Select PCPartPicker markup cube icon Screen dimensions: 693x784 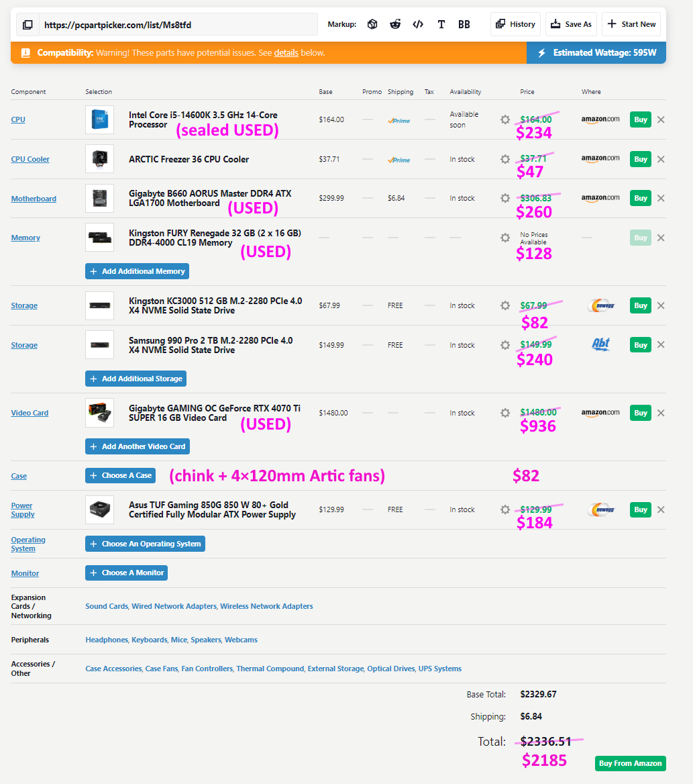point(372,24)
